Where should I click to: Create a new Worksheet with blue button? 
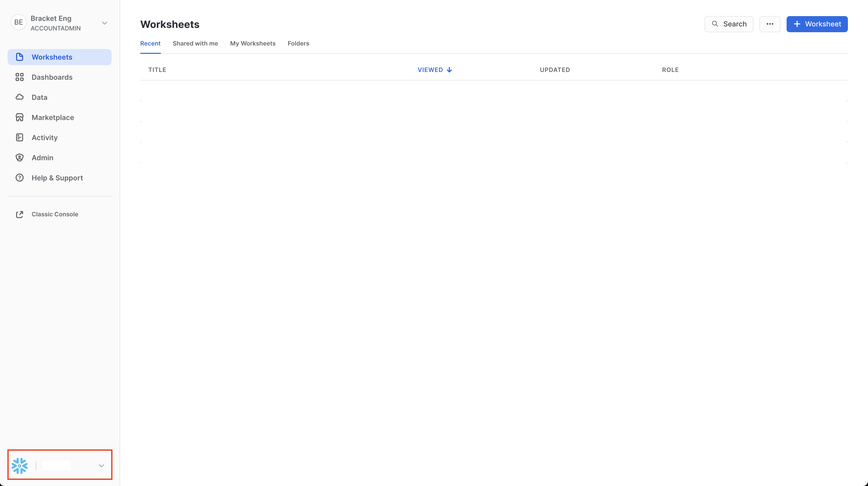point(817,24)
